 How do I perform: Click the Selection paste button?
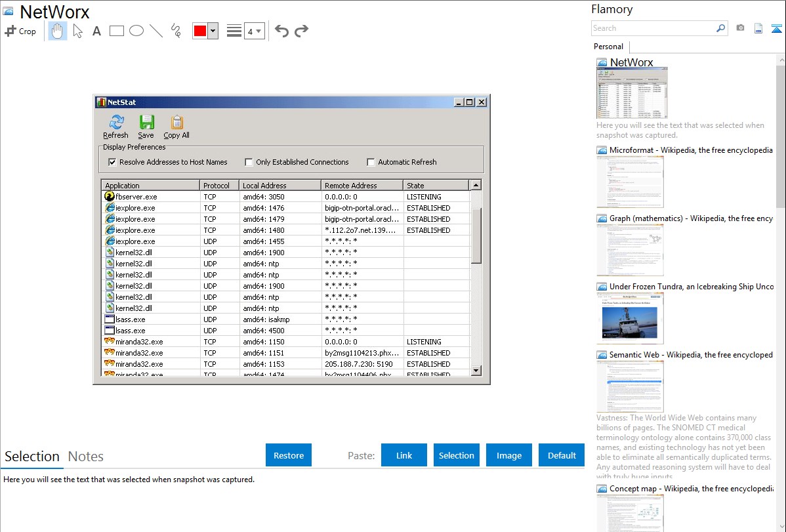(456, 455)
